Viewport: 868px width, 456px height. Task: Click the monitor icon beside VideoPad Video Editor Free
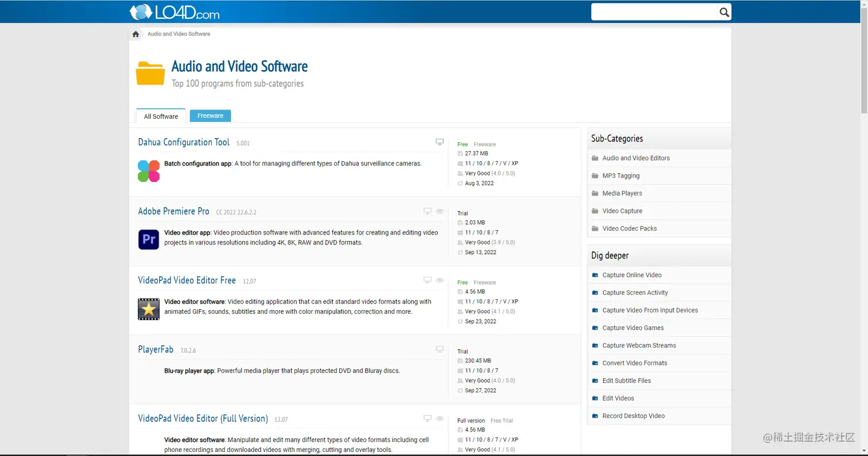pos(427,280)
